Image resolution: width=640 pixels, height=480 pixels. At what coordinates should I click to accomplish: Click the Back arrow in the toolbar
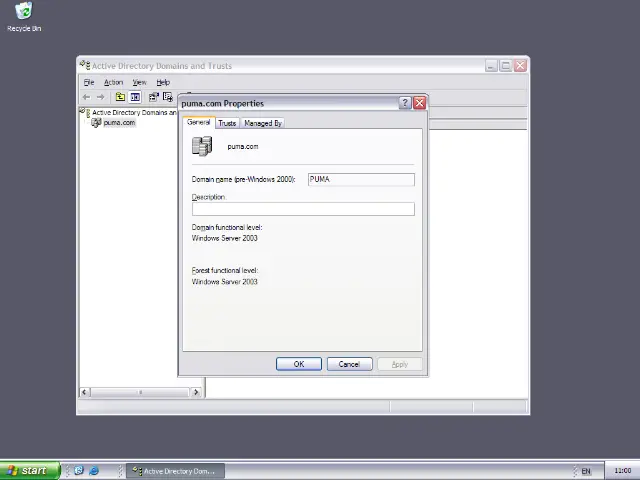click(x=86, y=97)
